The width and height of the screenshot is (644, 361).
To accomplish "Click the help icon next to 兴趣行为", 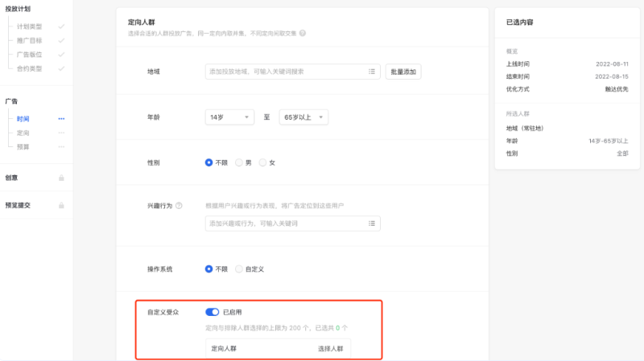I will point(179,206).
